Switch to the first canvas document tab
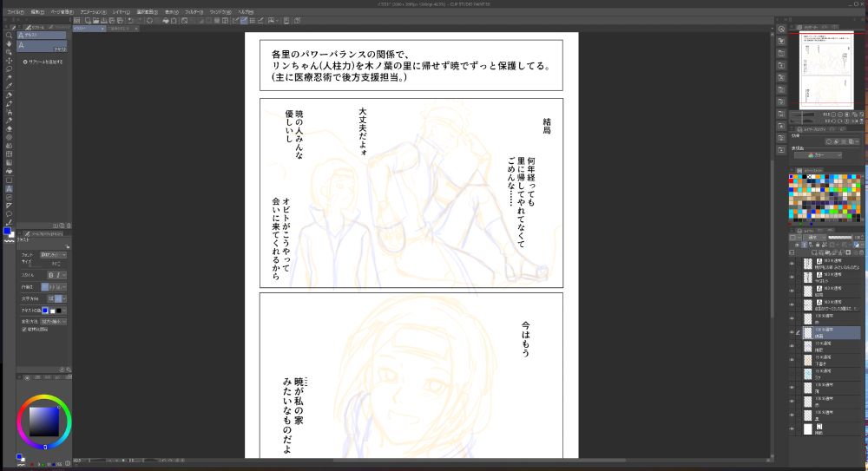868x471 pixels. tap(89, 29)
